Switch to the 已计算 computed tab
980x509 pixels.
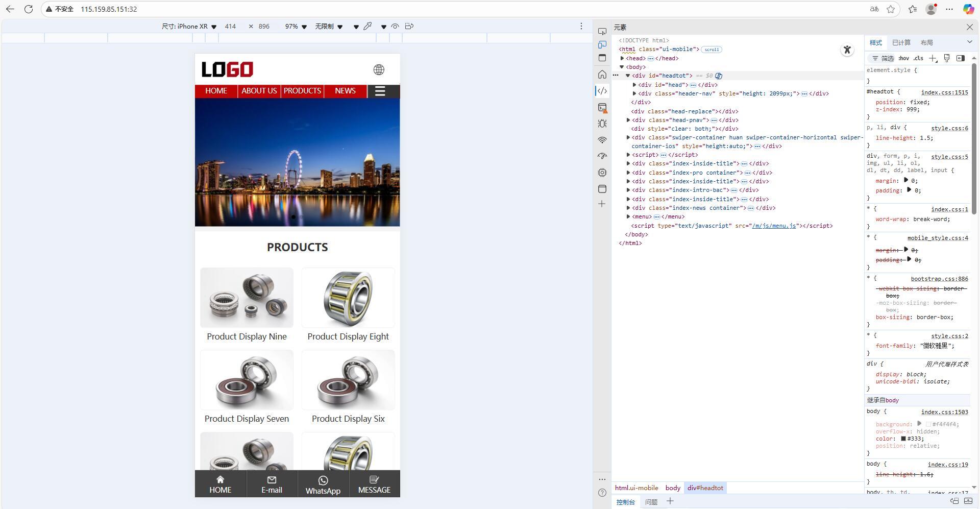(x=901, y=42)
